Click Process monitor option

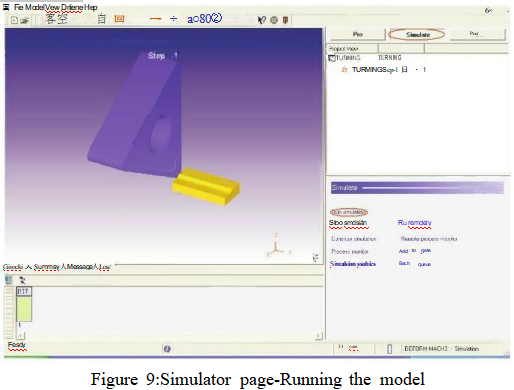point(350,251)
